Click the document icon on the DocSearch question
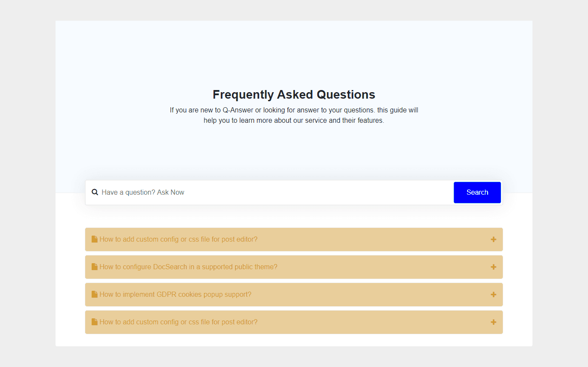The width and height of the screenshot is (588, 367). 94,266
